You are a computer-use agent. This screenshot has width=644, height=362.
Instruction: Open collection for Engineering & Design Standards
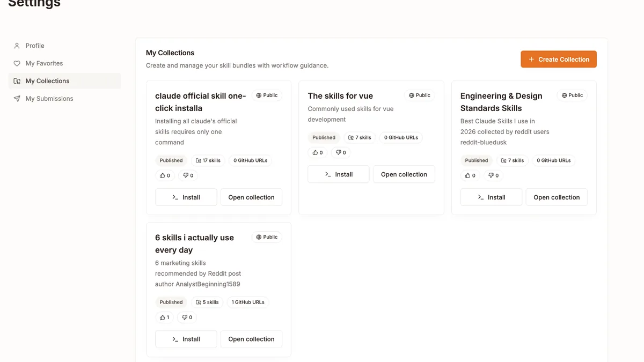pyautogui.click(x=557, y=197)
